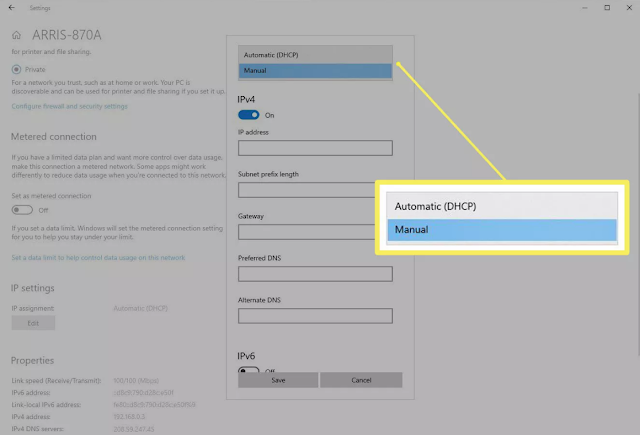The image size is (640, 435).
Task: Click the ARRIS-870A network heading
Action: pyautogui.click(x=67, y=35)
